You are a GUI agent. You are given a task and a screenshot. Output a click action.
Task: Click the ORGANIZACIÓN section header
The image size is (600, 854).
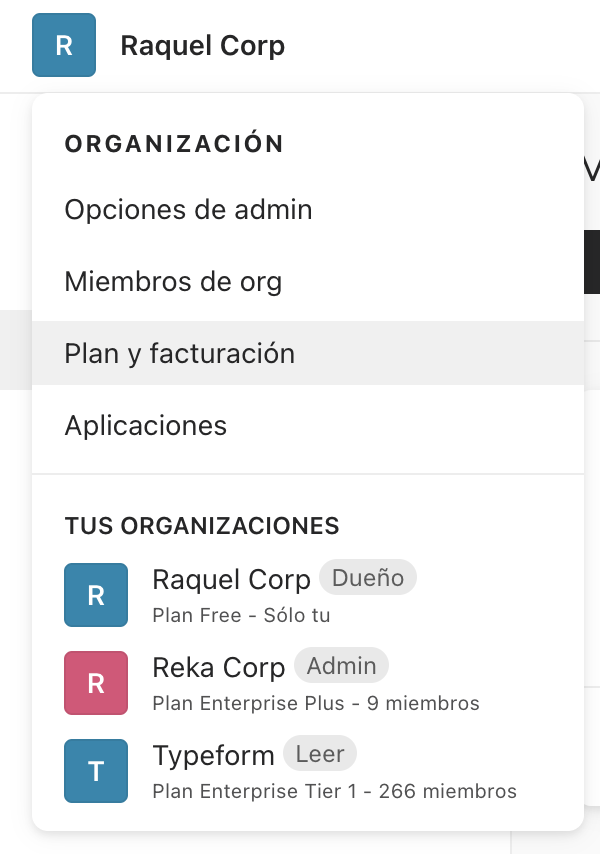point(174,144)
